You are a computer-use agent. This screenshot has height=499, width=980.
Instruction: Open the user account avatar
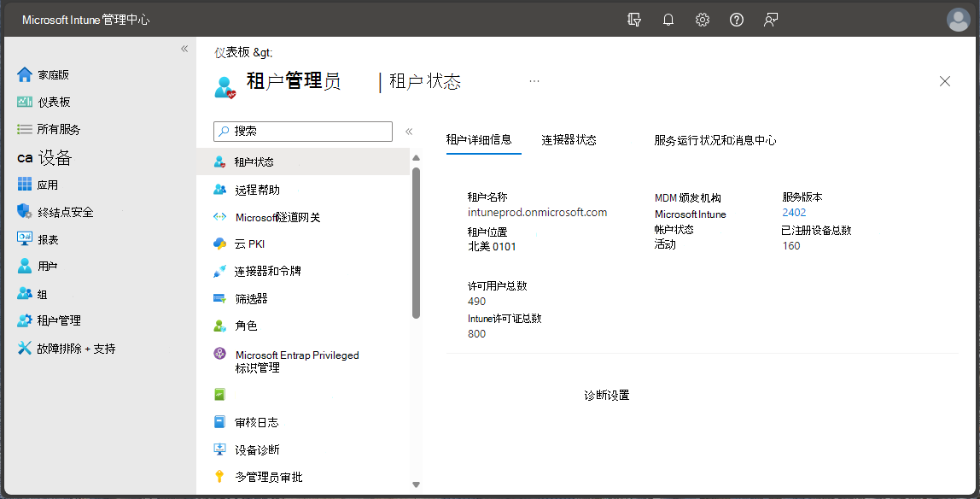(958, 20)
